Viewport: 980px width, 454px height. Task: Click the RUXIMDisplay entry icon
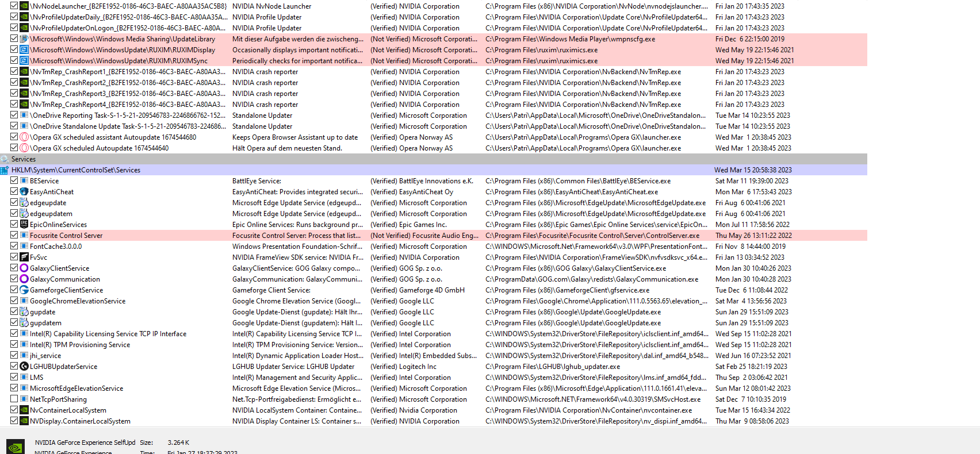coord(24,50)
